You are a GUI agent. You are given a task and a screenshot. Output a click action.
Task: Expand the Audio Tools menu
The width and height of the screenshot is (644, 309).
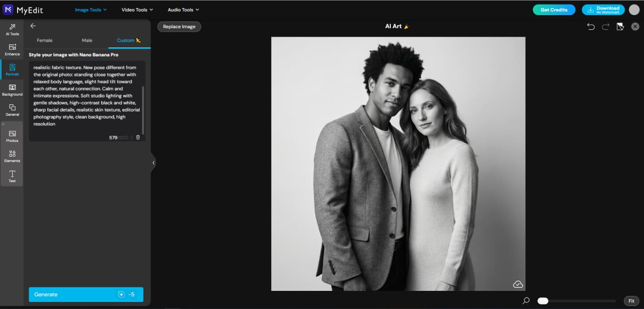click(x=183, y=9)
